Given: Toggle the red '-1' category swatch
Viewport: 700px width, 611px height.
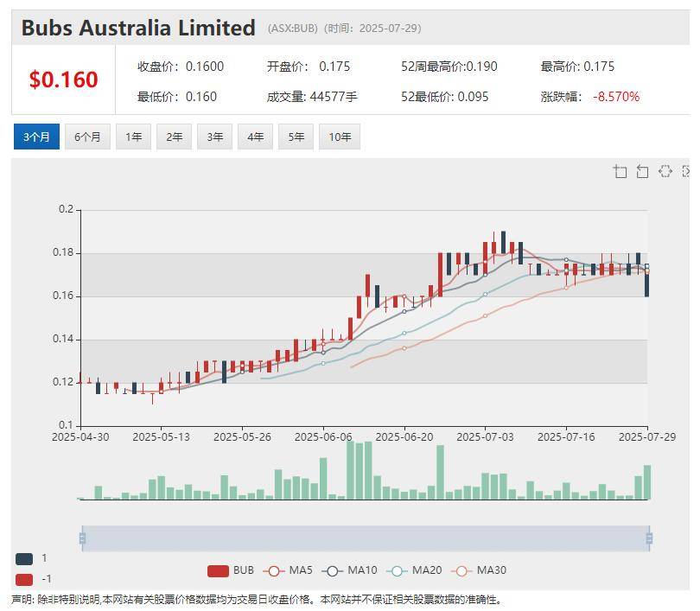Looking at the screenshot, I should click(x=24, y=579).
